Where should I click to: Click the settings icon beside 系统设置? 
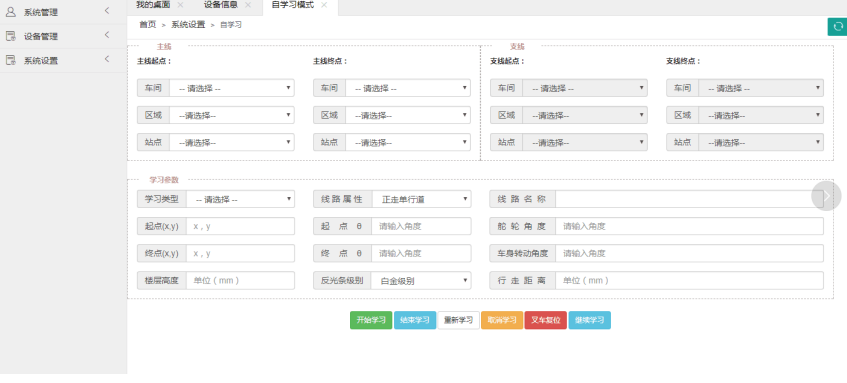(x=10, y=60)
